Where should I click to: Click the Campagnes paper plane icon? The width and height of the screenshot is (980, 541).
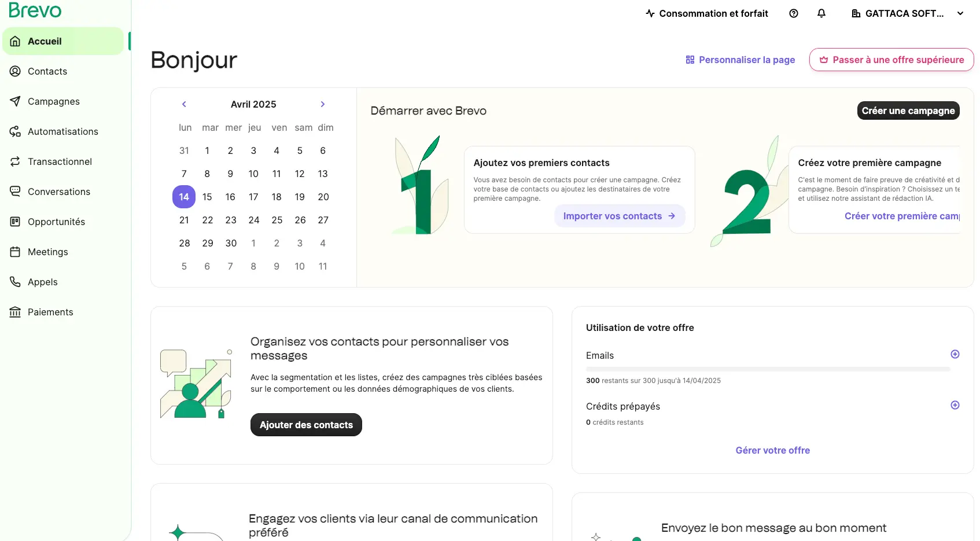coord(16,101)
